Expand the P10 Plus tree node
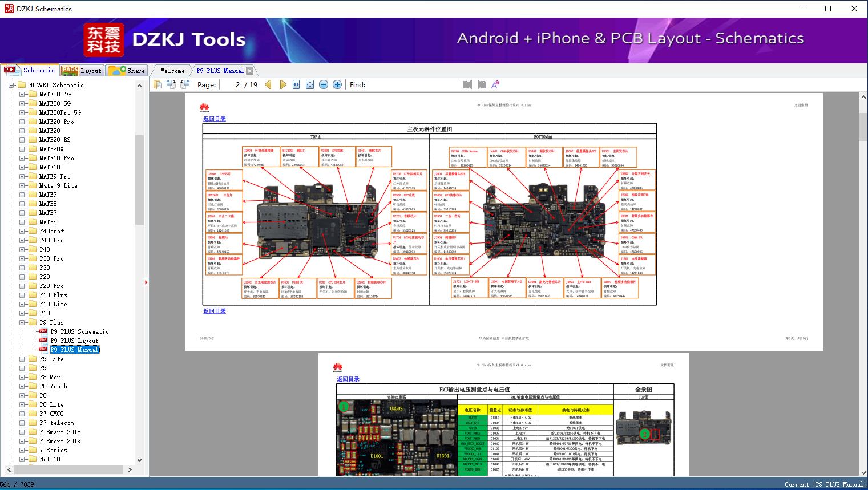 click(x=22, y=295)
